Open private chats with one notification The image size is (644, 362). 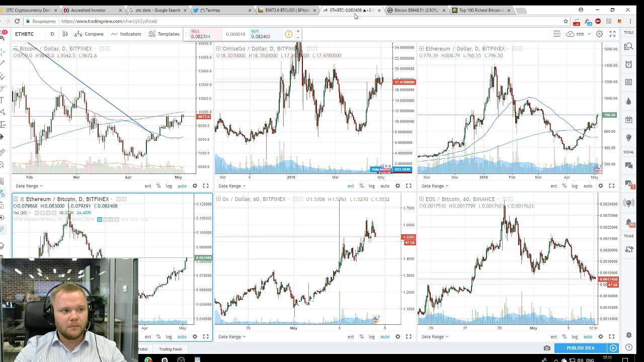point(628,184)
